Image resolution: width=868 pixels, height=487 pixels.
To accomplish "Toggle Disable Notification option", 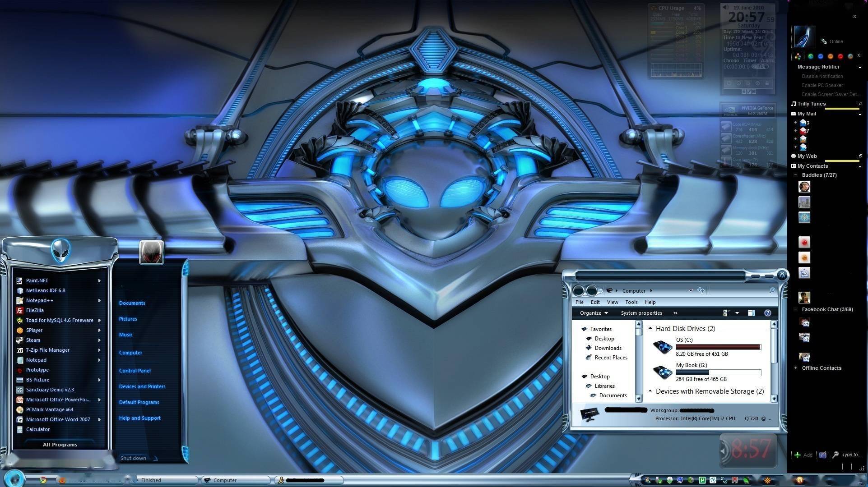I will [x=822, y=76].
